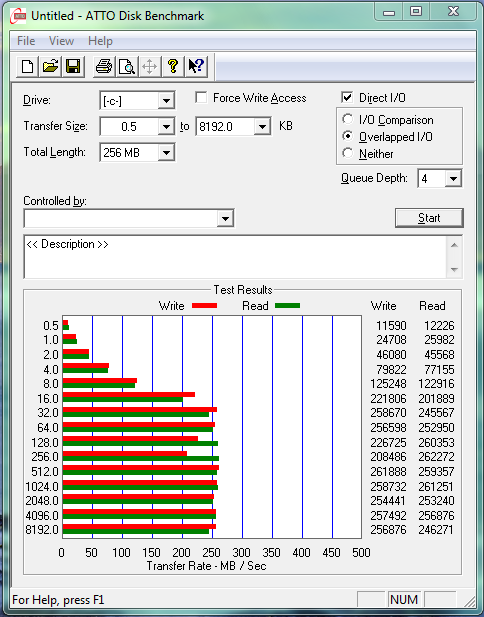Click the NUM status bar indicator

pyautogui.click(x=404, y=600)
